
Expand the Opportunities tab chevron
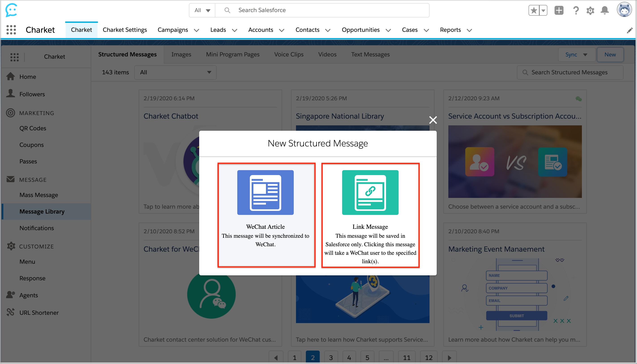click(x=388, y=30)
